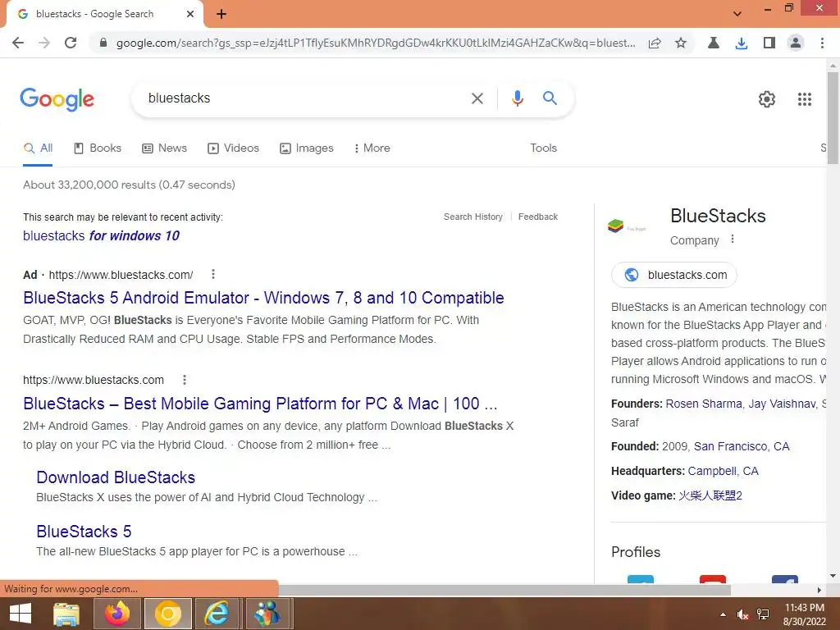Open the Chrome downloads icon
840x630 pixels.
tap(742, 43)
